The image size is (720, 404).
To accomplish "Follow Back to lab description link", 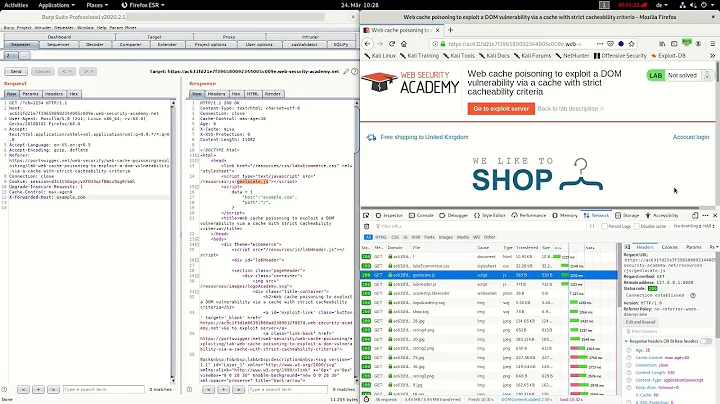I will (x=571, y=109).
